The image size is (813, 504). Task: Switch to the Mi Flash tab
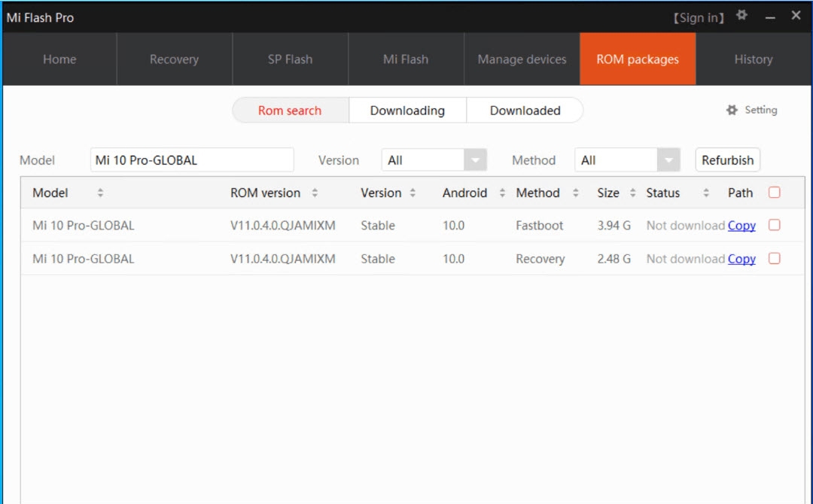point(406,59)
